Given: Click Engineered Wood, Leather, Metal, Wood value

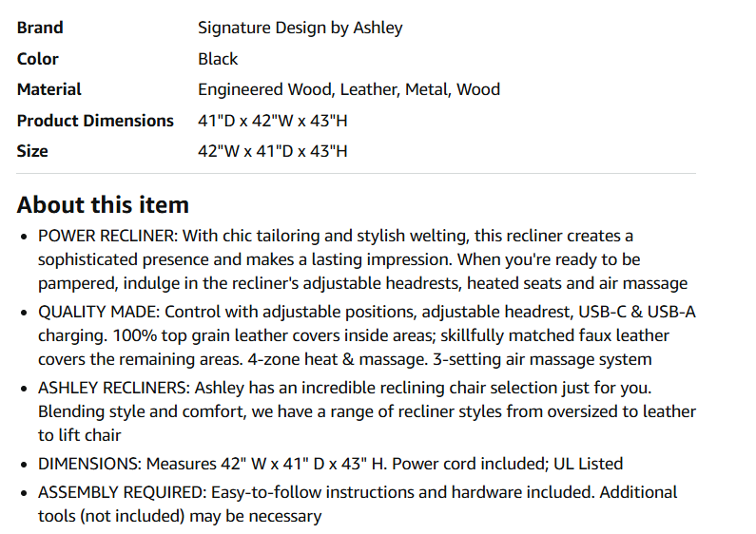Looking at the screenshot, I should point(349,89).
